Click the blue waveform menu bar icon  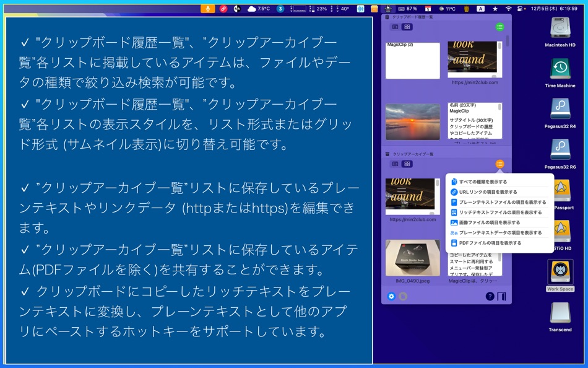click(360, 8)
